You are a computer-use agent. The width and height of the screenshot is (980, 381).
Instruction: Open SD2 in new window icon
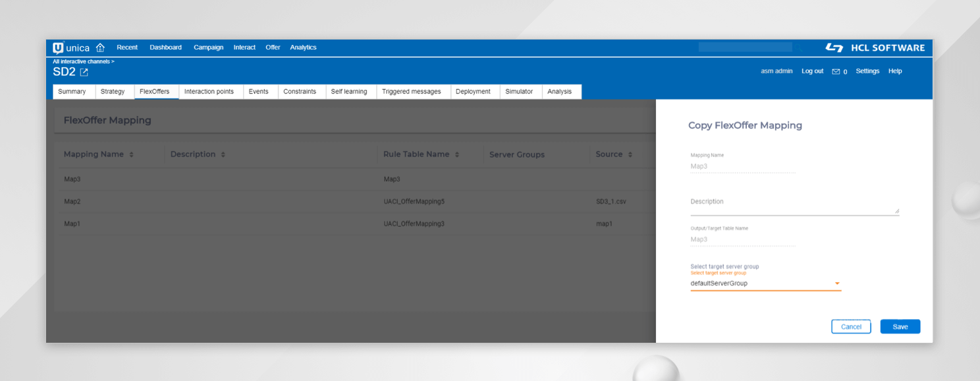pos(84,73)
